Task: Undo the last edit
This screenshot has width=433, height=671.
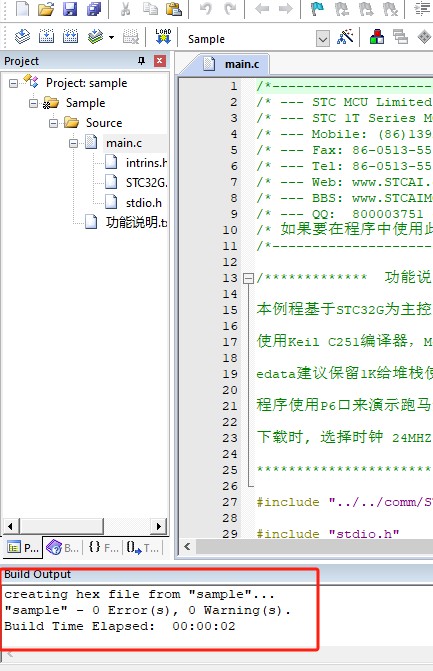Action: [x=206, y=8]
